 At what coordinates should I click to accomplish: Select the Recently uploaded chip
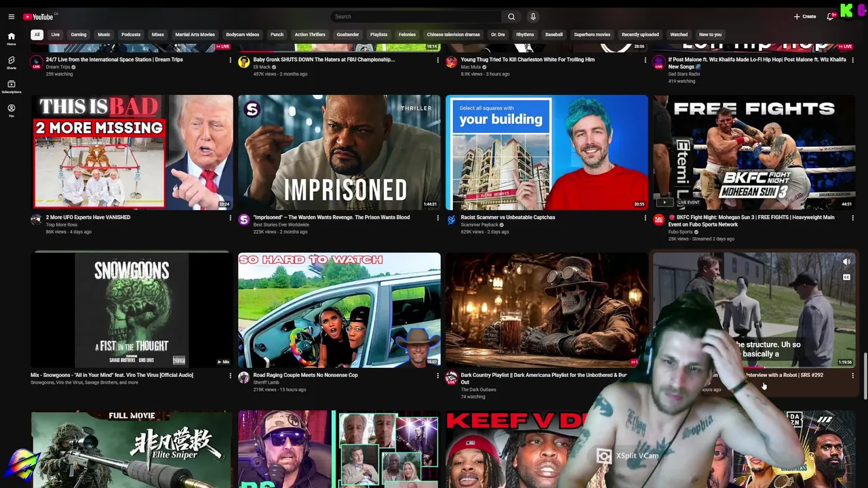[640, 35]
